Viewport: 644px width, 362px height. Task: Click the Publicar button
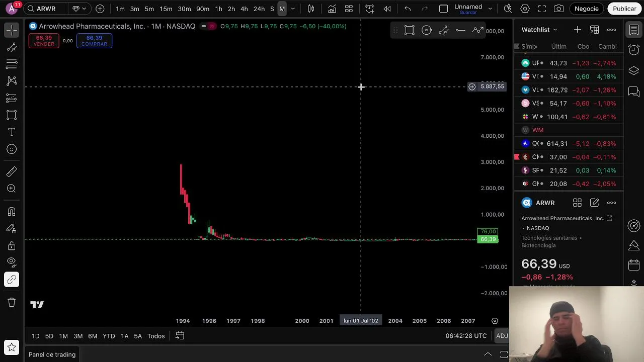(x=624, y=9)
